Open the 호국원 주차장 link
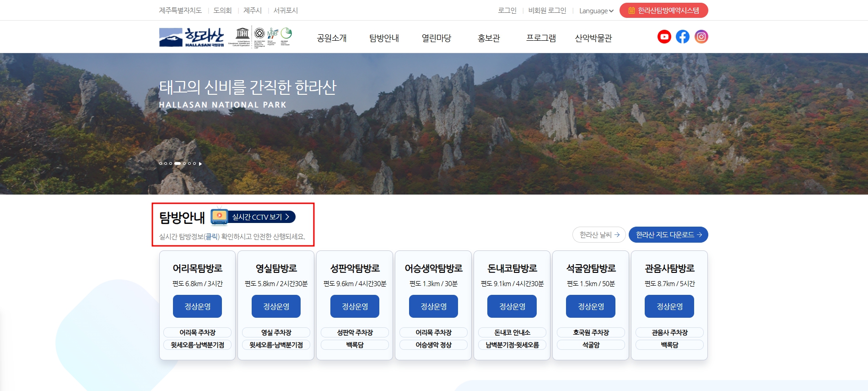The width and height of the screenshot is (868, 391). pos(591,332)
